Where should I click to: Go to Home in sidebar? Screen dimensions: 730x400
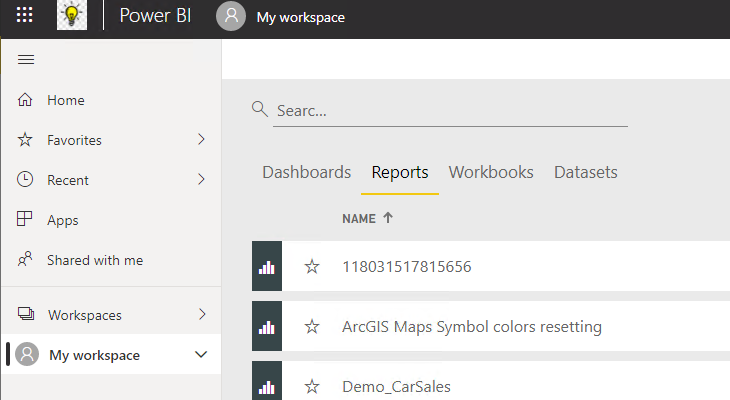point(66,100)
